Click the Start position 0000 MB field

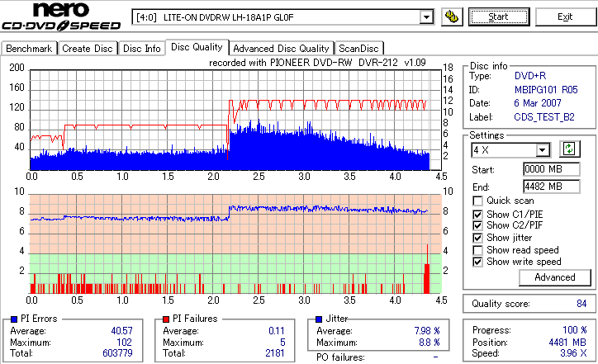click(552, 169)
